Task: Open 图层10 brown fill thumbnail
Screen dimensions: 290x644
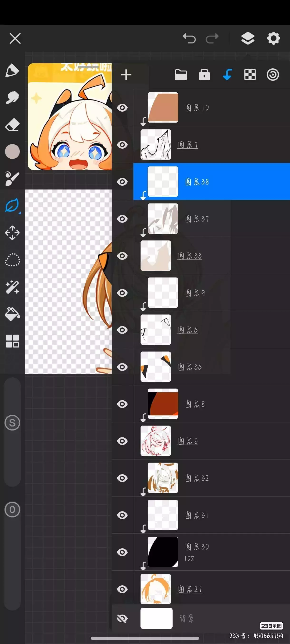Action: coord(163,107)
